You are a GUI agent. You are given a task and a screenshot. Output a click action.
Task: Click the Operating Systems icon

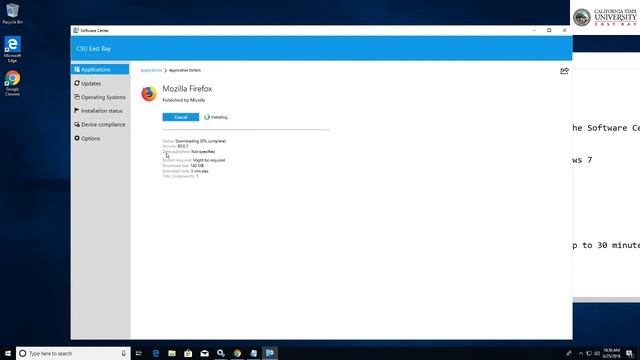pyautogui.click(x=77, y=97)
